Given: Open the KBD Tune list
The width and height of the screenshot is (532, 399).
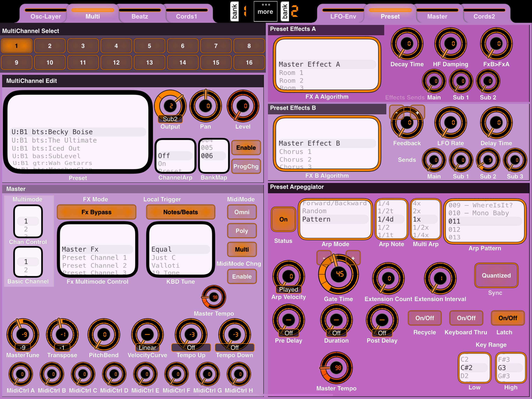Looking at the screenshot, I should click(181, 249).
